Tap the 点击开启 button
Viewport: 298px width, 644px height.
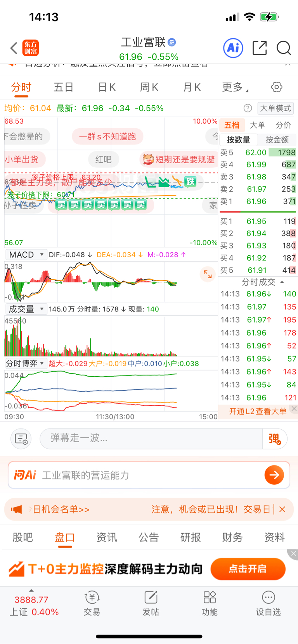point(248,569)
